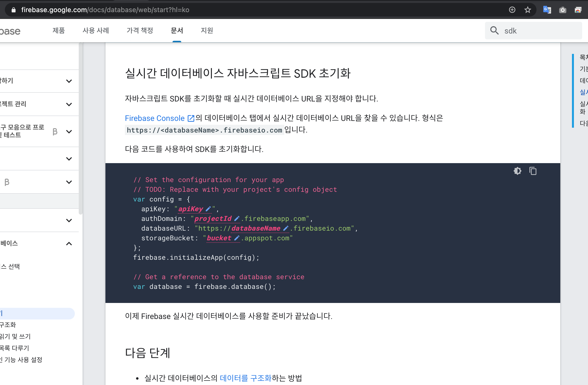
Task: Click the left sidebar scrollbar
Action: pyautogui.click(x=80, y=128)
